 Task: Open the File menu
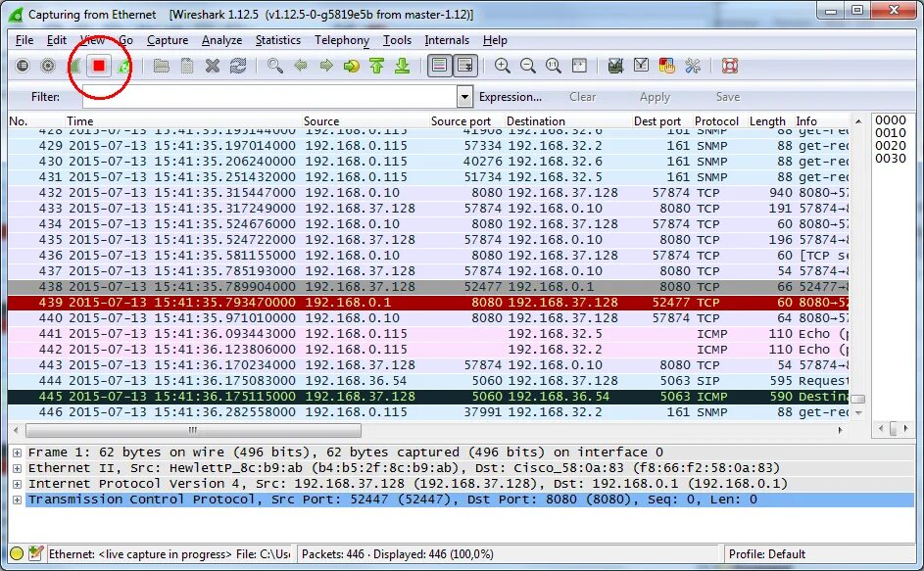[24, 40]
